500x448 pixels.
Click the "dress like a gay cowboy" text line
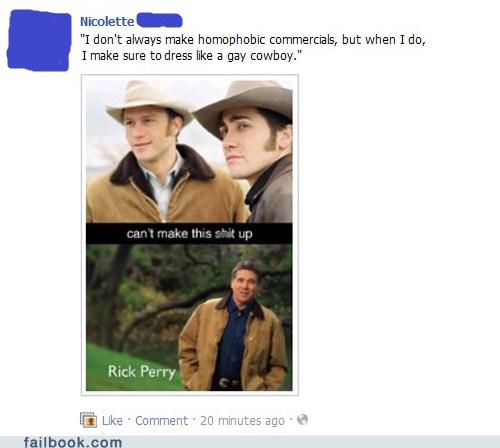point(190,56)
